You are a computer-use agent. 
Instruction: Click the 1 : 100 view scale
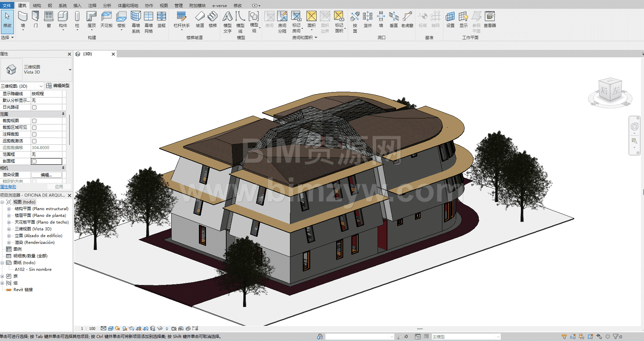click(88, 329)
